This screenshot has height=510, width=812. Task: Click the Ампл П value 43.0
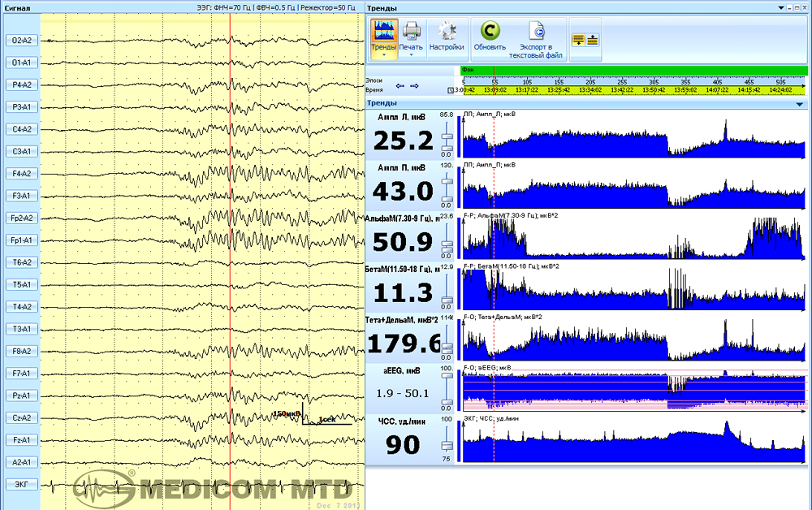coord(403,192)
